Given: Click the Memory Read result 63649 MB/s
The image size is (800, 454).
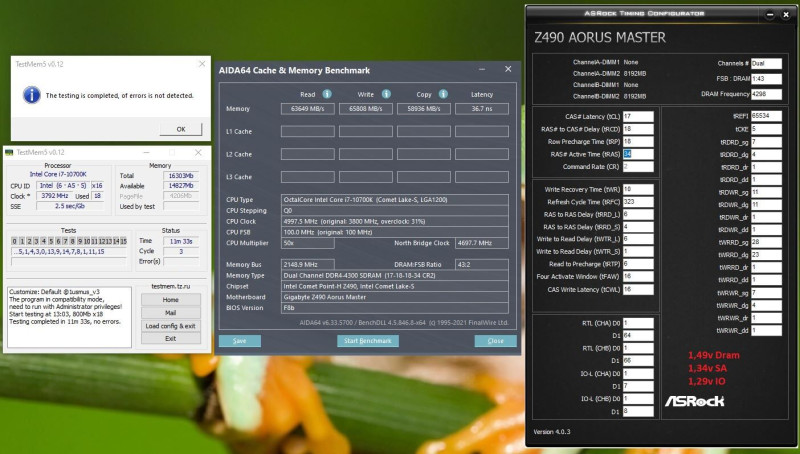Looking at the screenshot, I should click(308, 109).
